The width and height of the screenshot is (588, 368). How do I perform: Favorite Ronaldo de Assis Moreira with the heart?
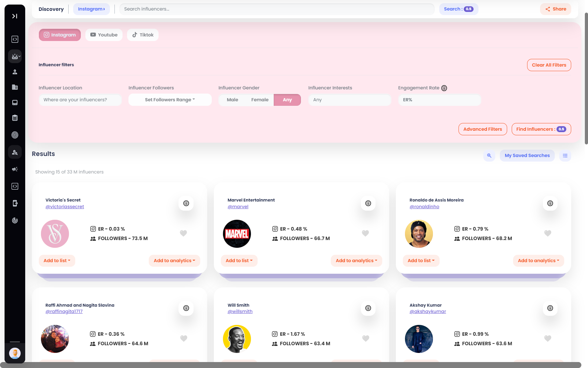click(x=548, y=233)
